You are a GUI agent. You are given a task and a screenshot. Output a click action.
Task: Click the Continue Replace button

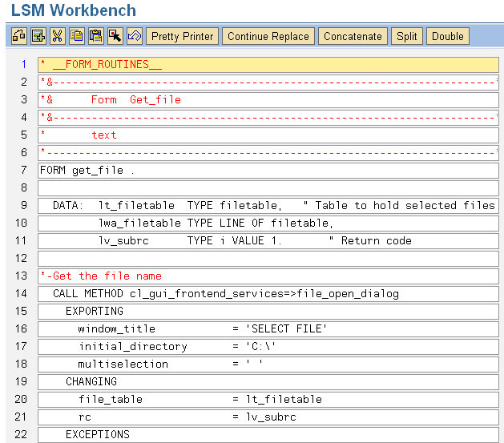tap(268, 36)
